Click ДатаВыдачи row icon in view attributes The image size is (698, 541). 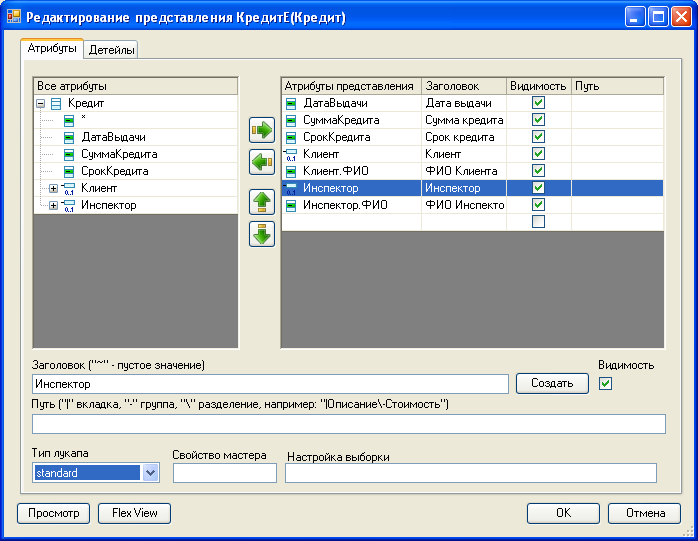coord(291,104)
